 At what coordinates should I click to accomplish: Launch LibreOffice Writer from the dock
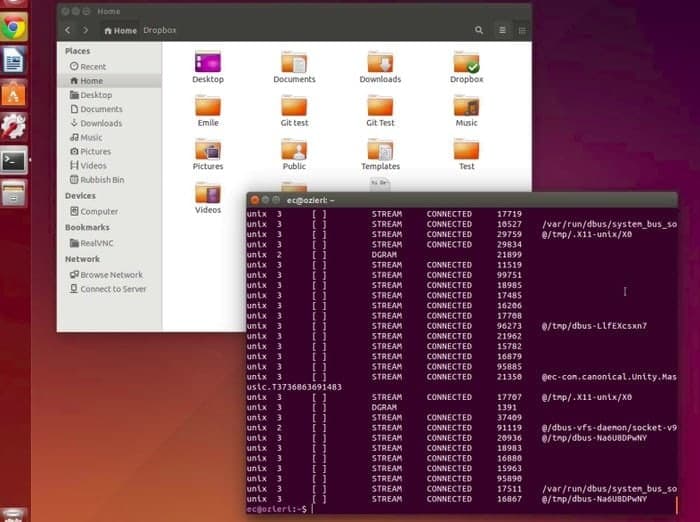click(x=14, y=60)
